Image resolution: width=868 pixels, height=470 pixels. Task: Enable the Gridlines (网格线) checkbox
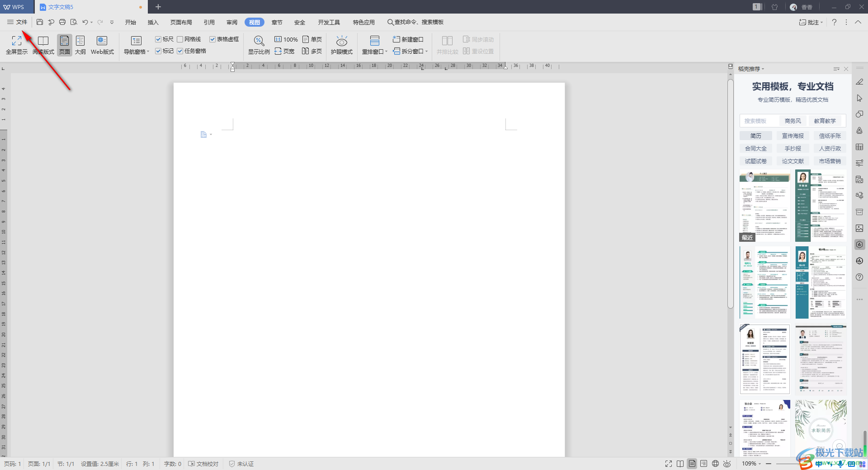[180, 39]
